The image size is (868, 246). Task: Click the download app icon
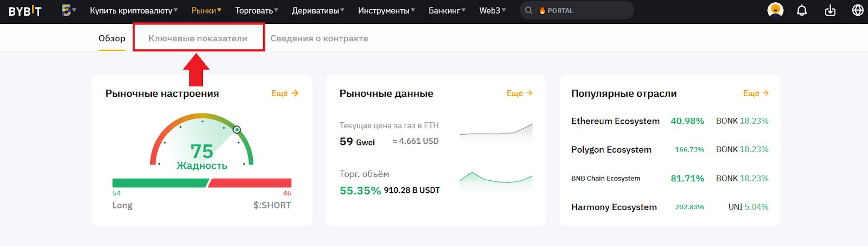click(x=830, y=10)
